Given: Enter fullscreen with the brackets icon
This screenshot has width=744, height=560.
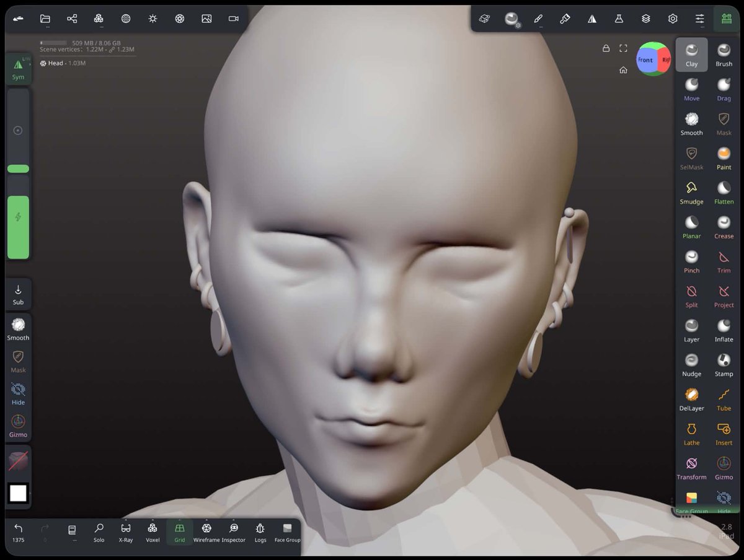Looking at the screenshot, I should pyautogui.click(x=624, y=48).
